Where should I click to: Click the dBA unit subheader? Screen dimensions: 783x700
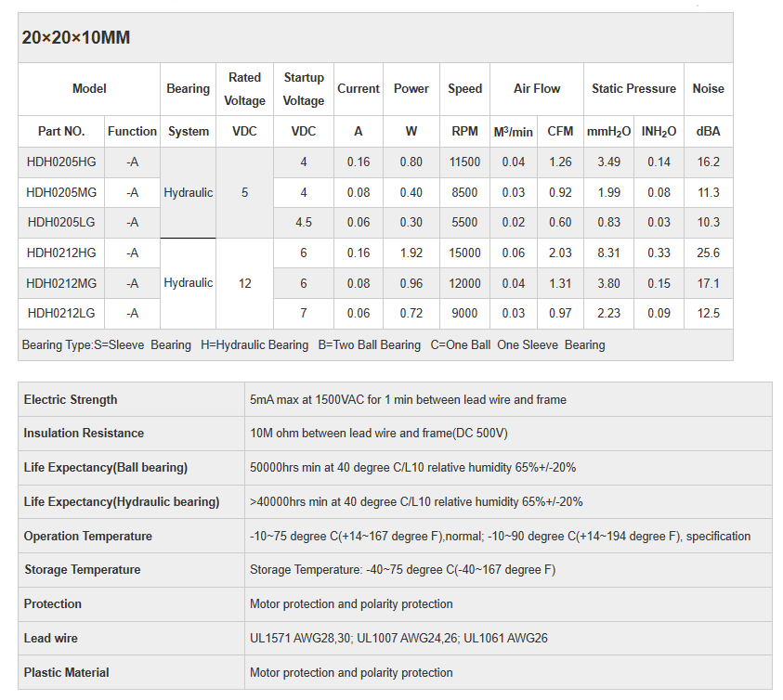[x=708, y=131]
